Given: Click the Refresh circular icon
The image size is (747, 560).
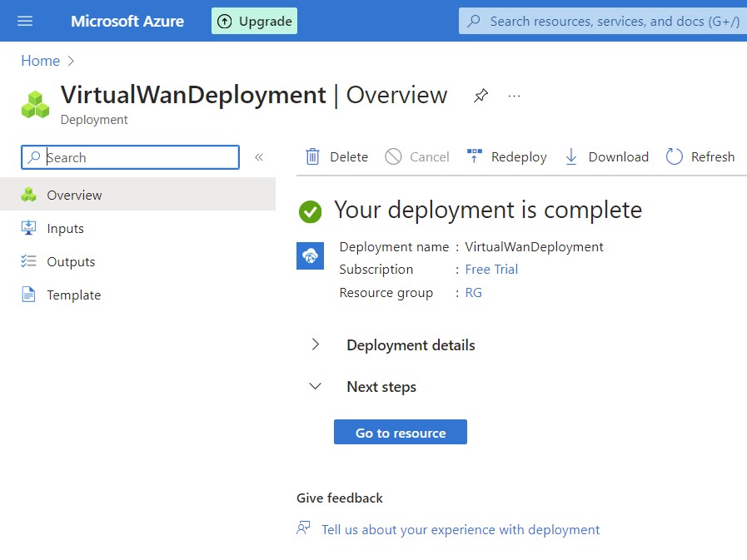Looking at the screenshot, I should point(675,156).
